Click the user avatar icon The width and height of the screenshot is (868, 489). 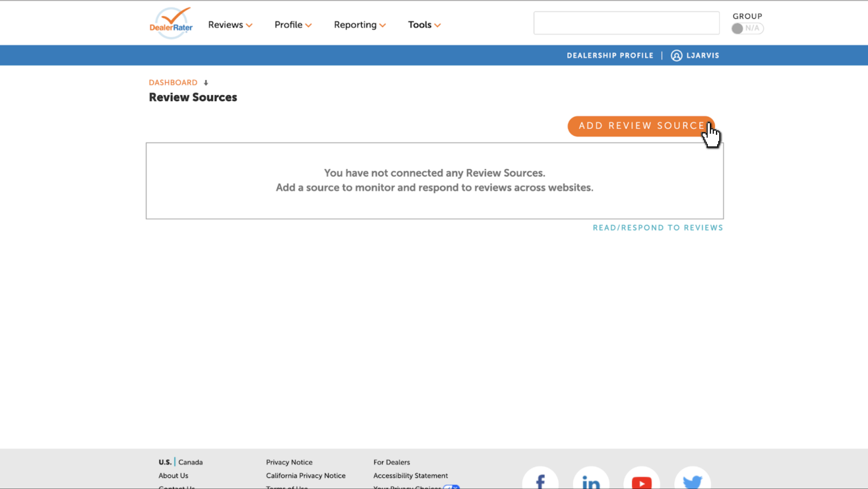pos(676,56)
